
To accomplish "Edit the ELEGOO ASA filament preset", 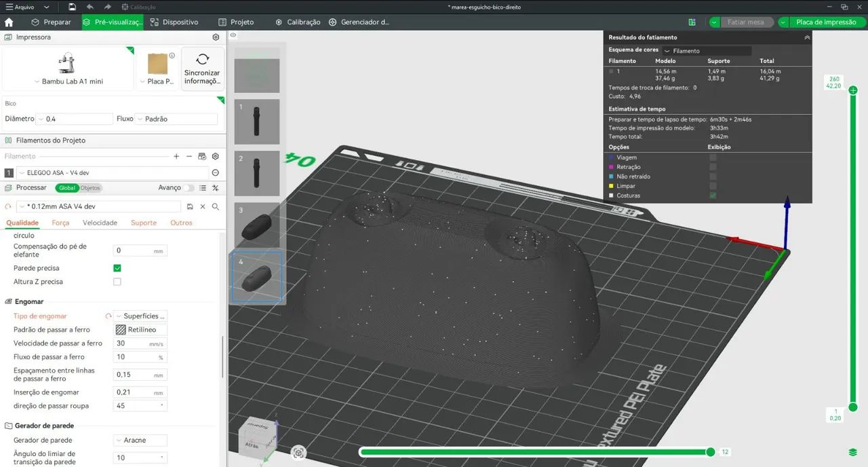I will pyautogui.click(x=216, y=173).
